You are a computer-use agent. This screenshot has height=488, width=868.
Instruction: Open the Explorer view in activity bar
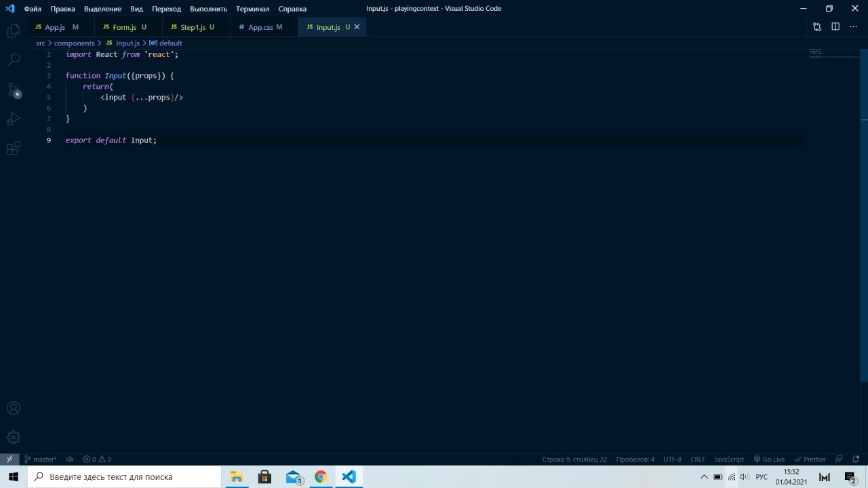click(x=13, y=30)
